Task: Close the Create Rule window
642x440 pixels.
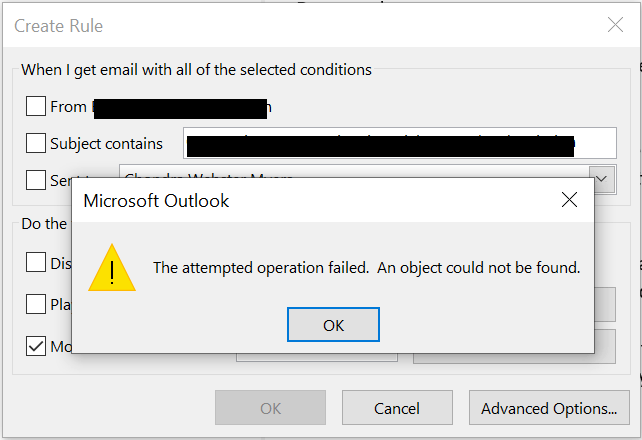Action: point(615,25)
